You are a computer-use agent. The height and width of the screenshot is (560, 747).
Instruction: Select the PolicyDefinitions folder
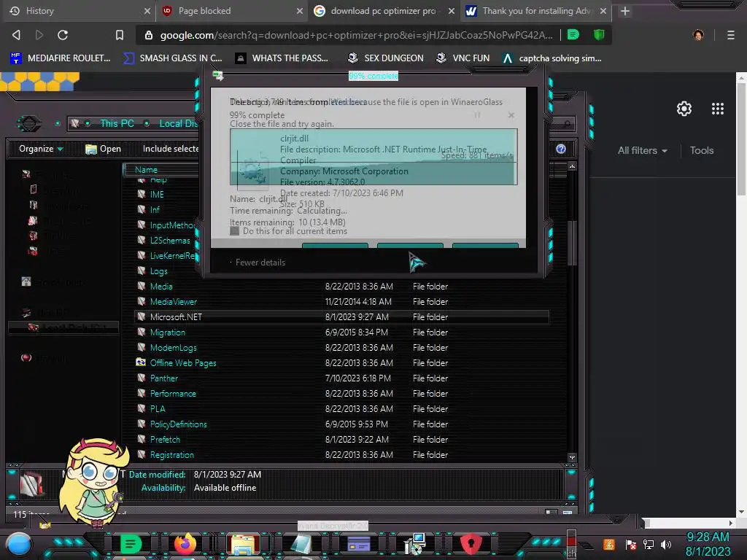click(178, 424)
